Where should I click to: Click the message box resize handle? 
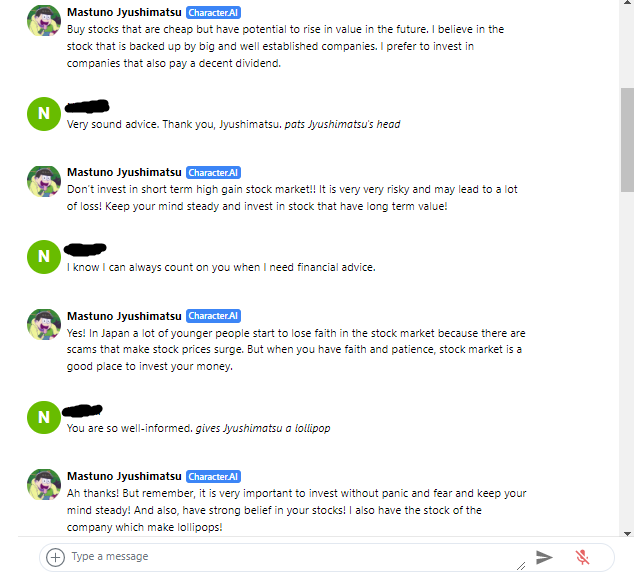pos(520,565)
